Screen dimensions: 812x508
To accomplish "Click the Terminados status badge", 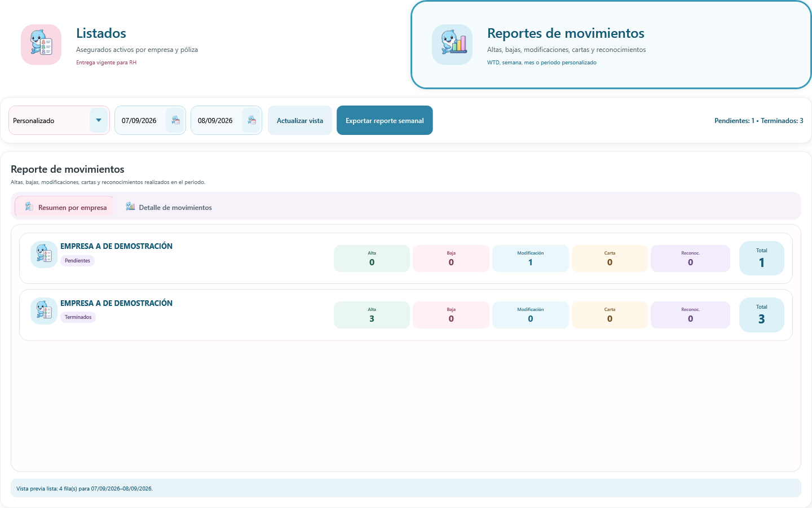I will pyautogui.click(x=78, y=317).
